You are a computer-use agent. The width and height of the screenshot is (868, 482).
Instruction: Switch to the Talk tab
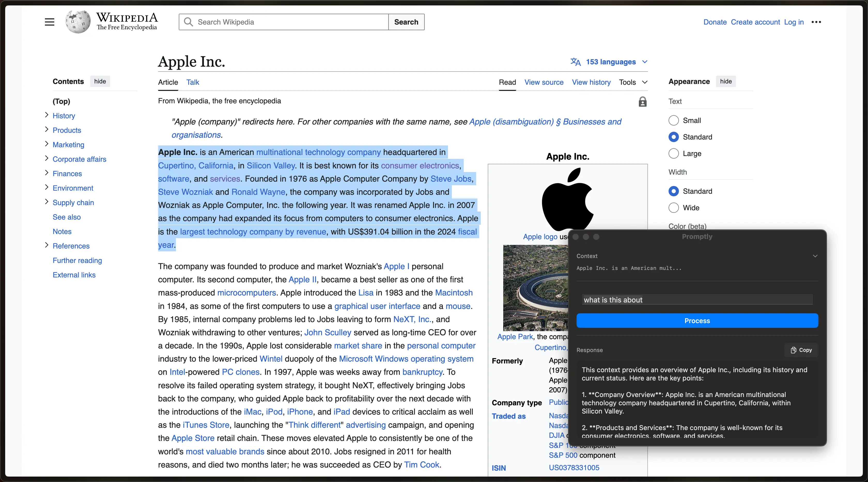click(x=193, y=82)
